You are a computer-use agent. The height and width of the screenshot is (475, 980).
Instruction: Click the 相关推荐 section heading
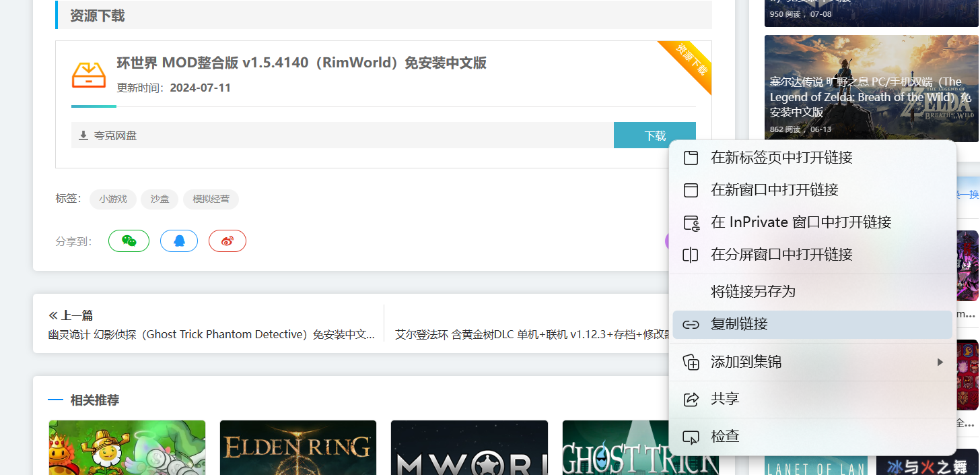tap(95, 400)
